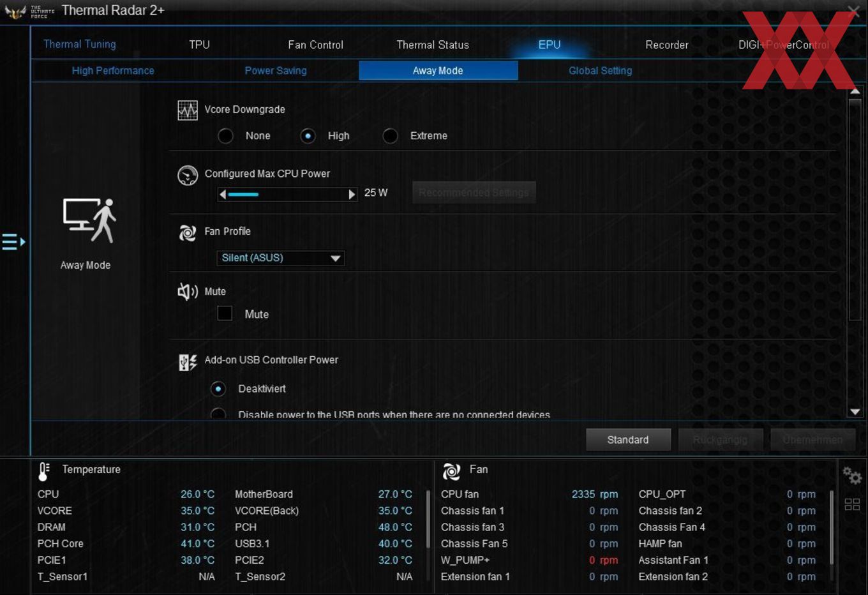Click the Recommended Settings button
The width and height of the screenshot is (868, 595).
474,192
